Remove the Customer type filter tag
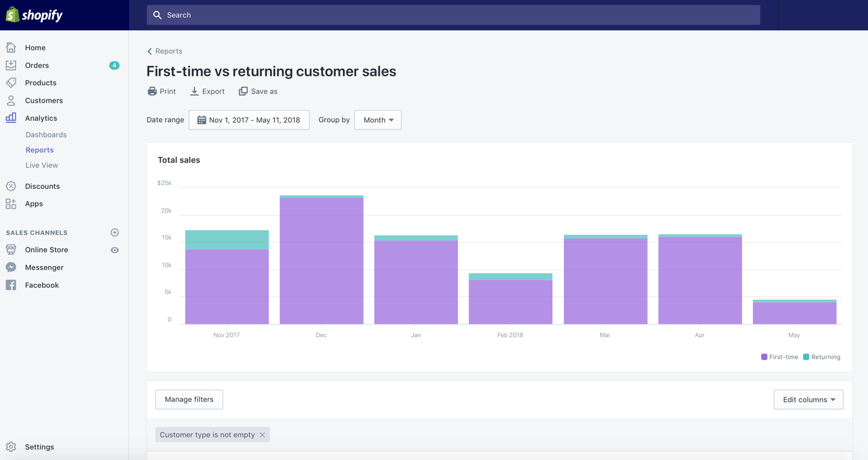The image size is (868, 460). [x=262, y=435]
